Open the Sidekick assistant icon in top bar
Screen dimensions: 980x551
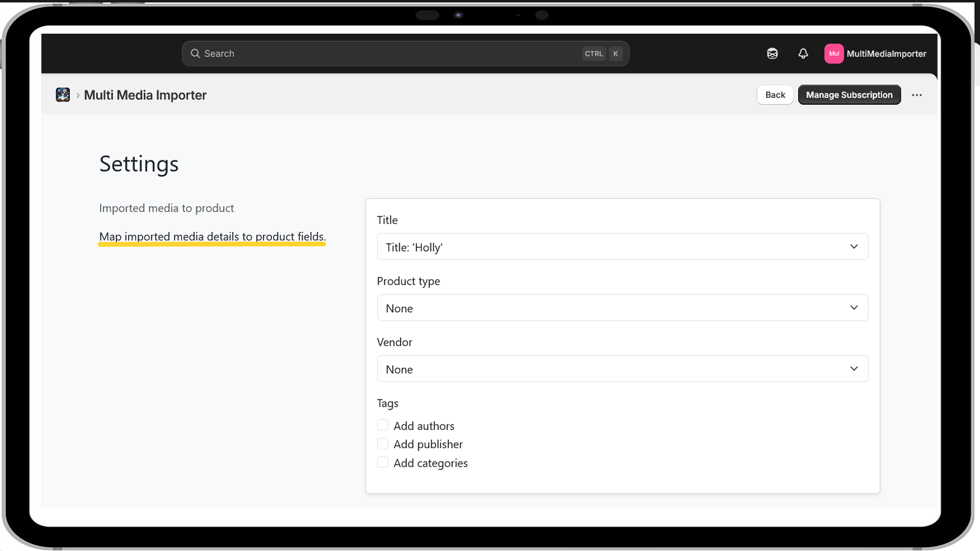point(772,54)
